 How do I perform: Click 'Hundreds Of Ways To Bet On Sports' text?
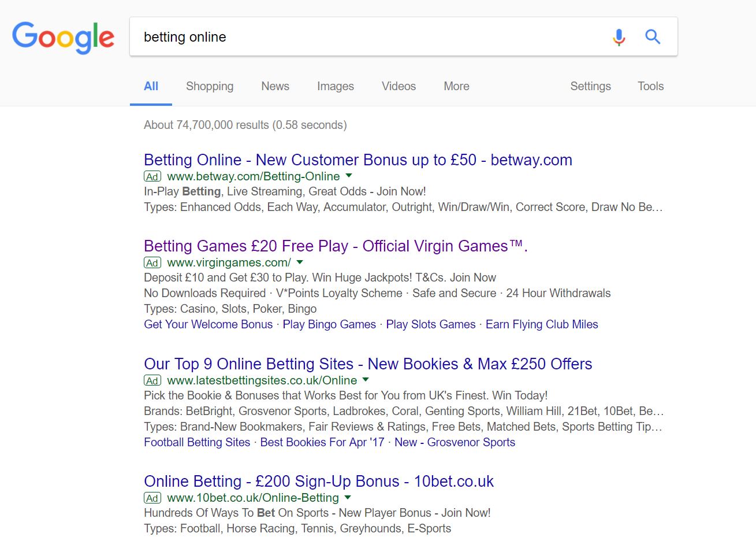click(x=317, y=513)
